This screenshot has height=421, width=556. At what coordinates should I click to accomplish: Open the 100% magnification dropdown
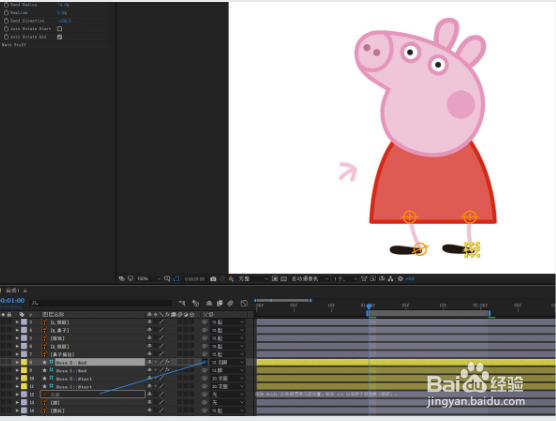coord(149,279)
